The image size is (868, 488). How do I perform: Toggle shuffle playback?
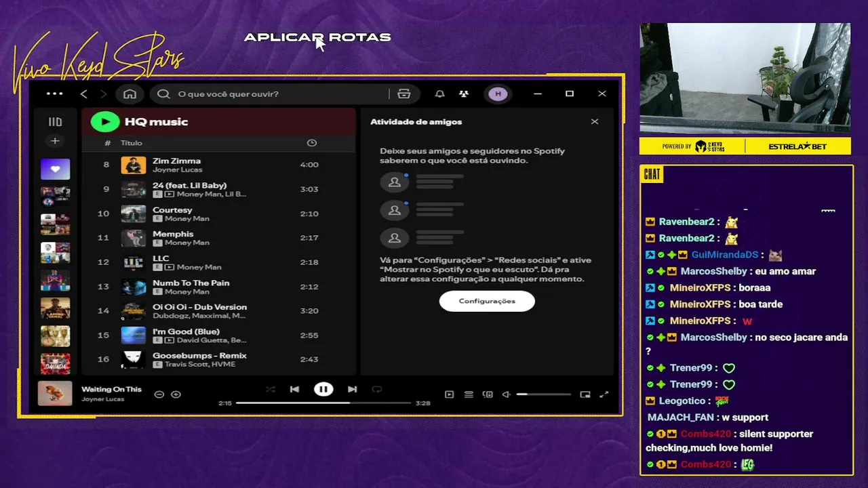coord(271,389)
